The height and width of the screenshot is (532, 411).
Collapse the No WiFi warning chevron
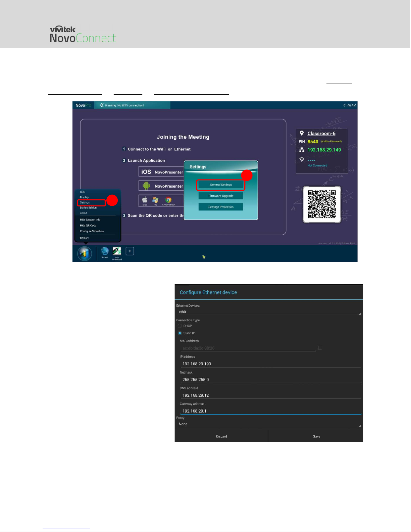(x=102, y=105)
